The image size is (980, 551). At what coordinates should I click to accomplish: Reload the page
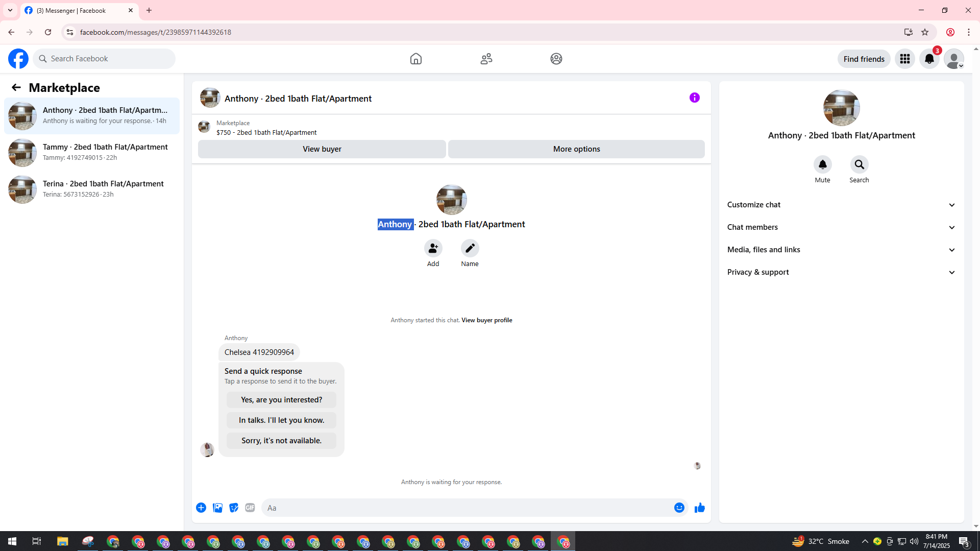48,32
